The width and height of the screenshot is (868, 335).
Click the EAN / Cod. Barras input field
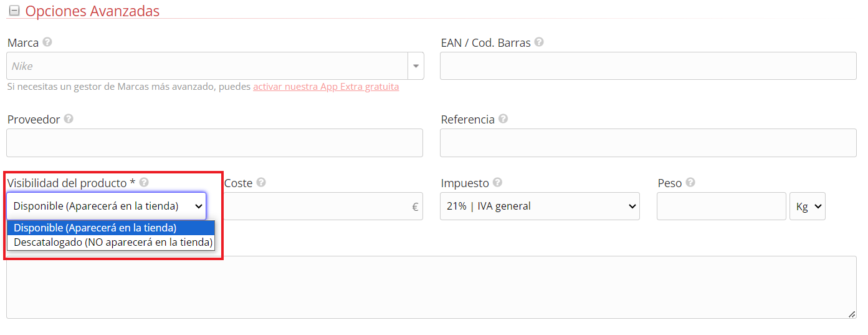(x=648, y=66)
